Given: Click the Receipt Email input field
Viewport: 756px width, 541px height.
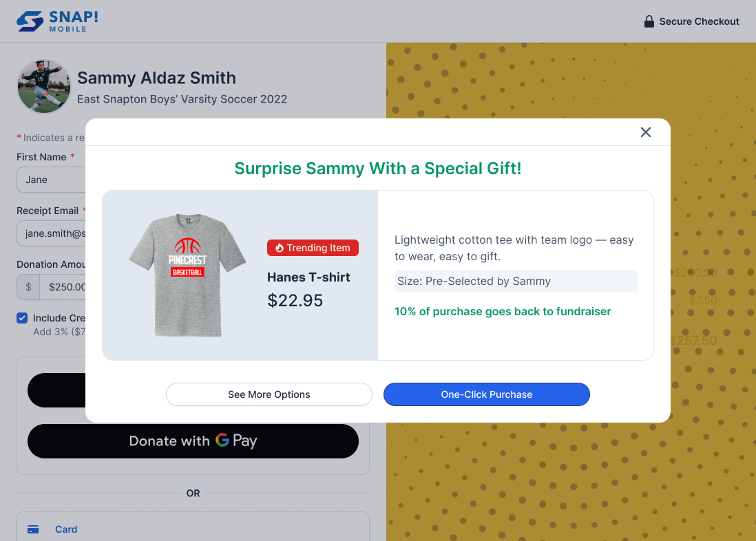Looking at the screenshot, I should (x=51, y=233).
